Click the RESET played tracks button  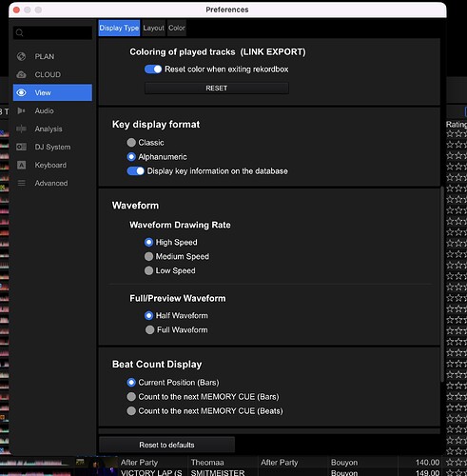point(217,89)
